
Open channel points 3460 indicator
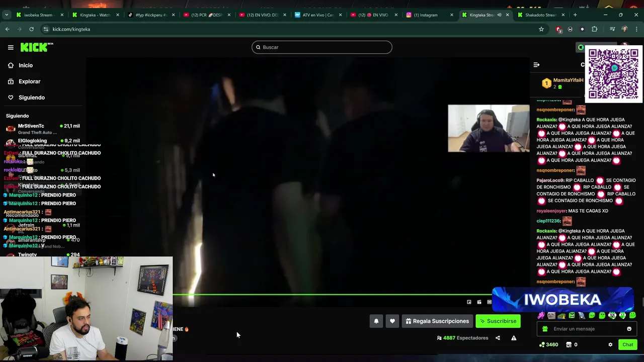(x=548, y=345)
